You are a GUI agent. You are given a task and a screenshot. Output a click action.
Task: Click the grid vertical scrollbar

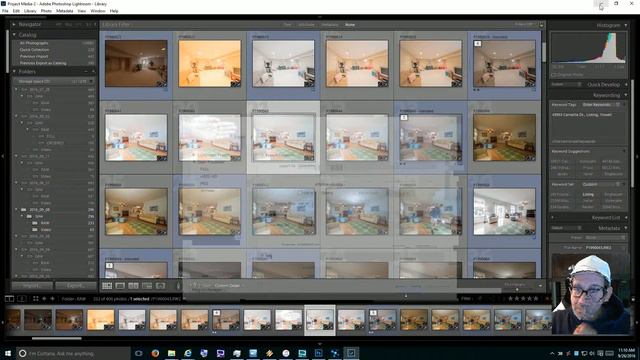[x=544, y=51]
